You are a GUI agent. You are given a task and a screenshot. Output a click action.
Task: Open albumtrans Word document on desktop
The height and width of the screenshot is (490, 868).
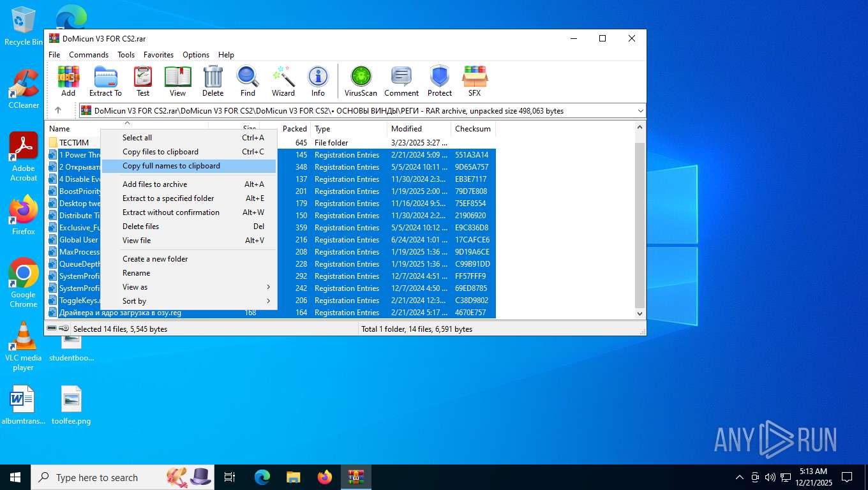pyautogui.click(x=24, y=405)
